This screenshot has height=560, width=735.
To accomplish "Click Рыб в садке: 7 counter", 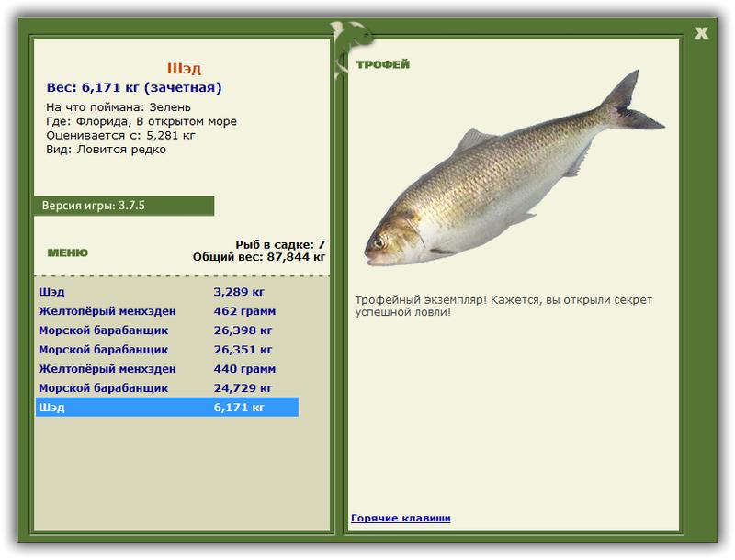I will tap(280, 244).
